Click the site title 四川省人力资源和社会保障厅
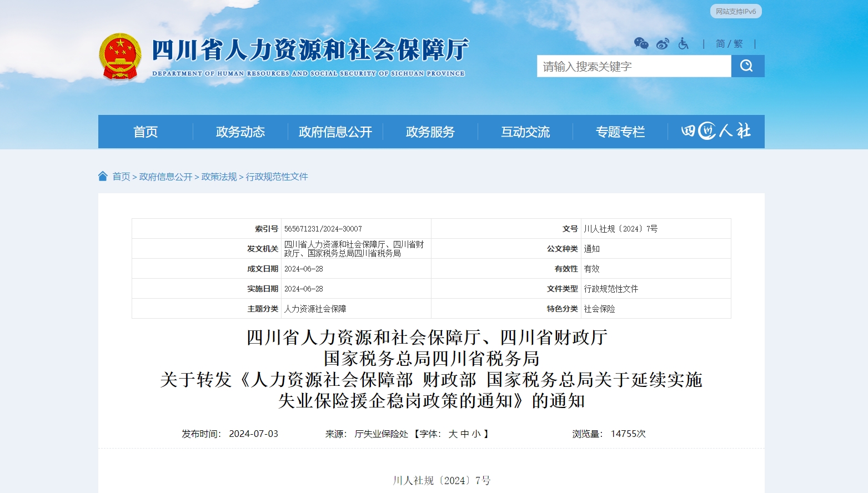The width and height of the screenshot is (868, 493). tap(310, 49)
